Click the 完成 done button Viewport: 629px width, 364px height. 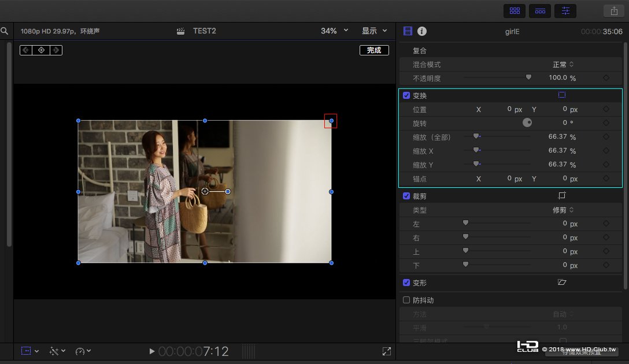[x=374, y=50]
